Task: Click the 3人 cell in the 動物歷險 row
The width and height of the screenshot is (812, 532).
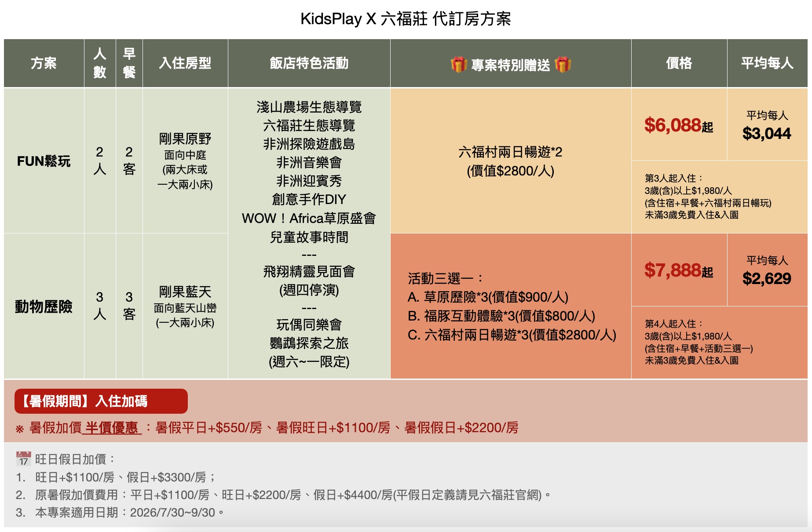Action: click(x=100, y=306)
